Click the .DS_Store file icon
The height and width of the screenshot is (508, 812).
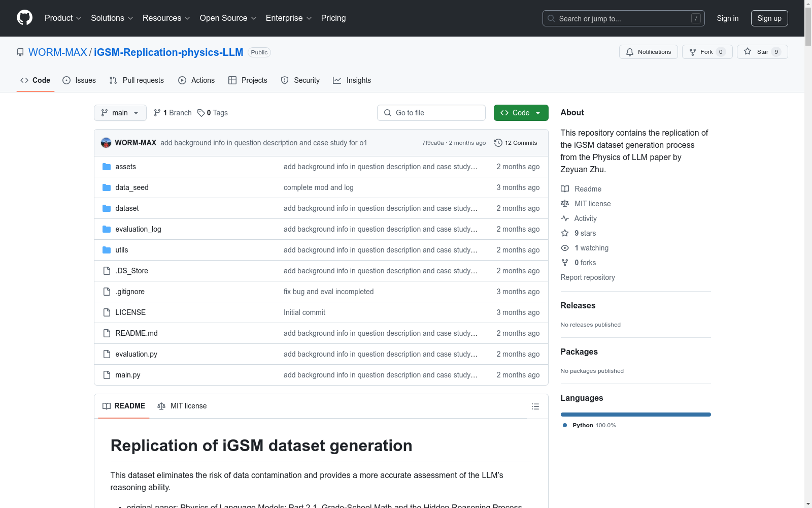coord(107,271)
